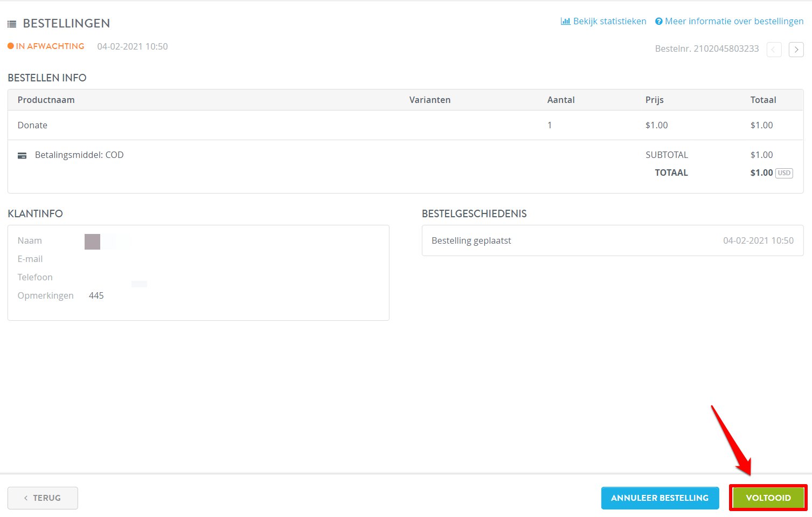812x517 pixels.
Task: Mark order as VOLTOOID
Action: [x=768, y=498]
